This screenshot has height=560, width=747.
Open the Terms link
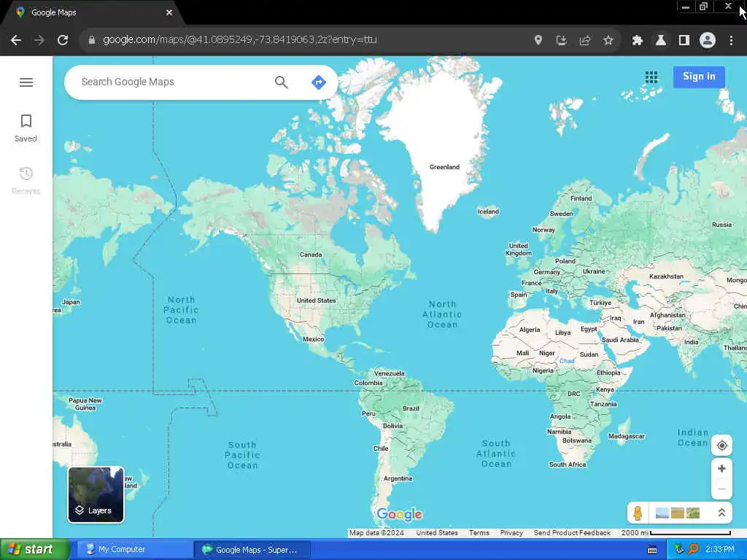pyautogui.click(x=479, y=532)
